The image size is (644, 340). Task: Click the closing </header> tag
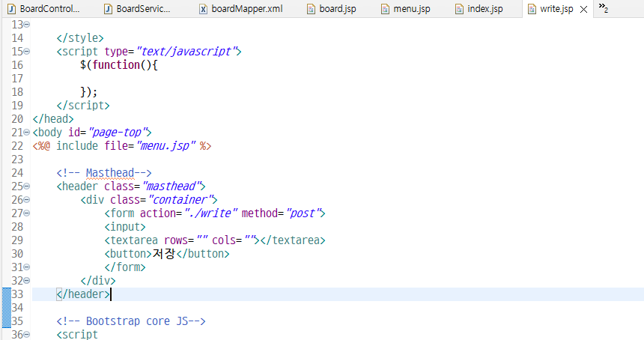point(83,294)
